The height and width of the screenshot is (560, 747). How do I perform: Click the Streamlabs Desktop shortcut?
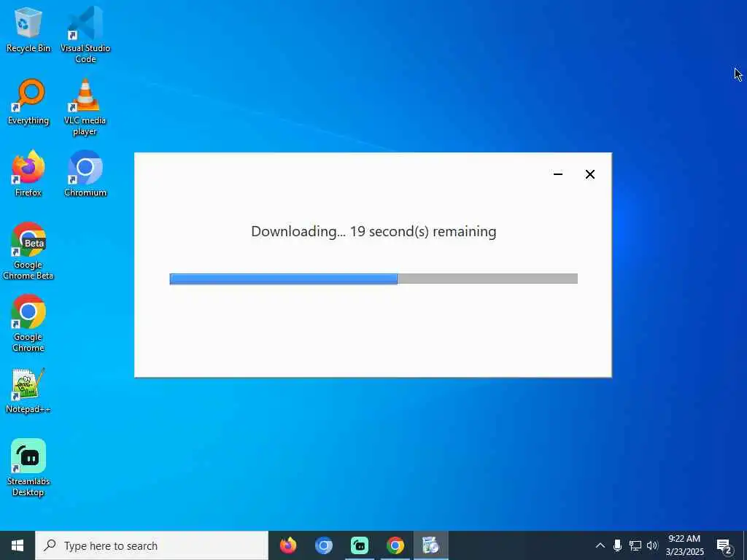[x=28, y=467]
